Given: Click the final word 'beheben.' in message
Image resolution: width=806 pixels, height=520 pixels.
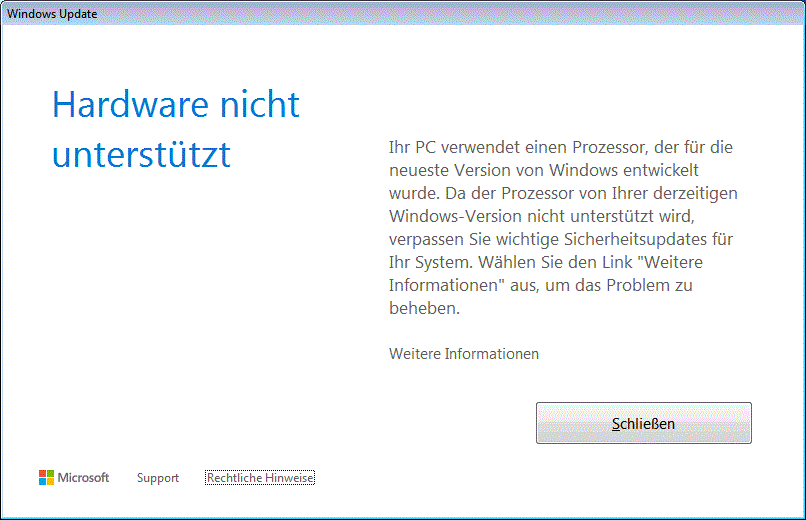Looking at the screenshot, I should tap(425, 308).
